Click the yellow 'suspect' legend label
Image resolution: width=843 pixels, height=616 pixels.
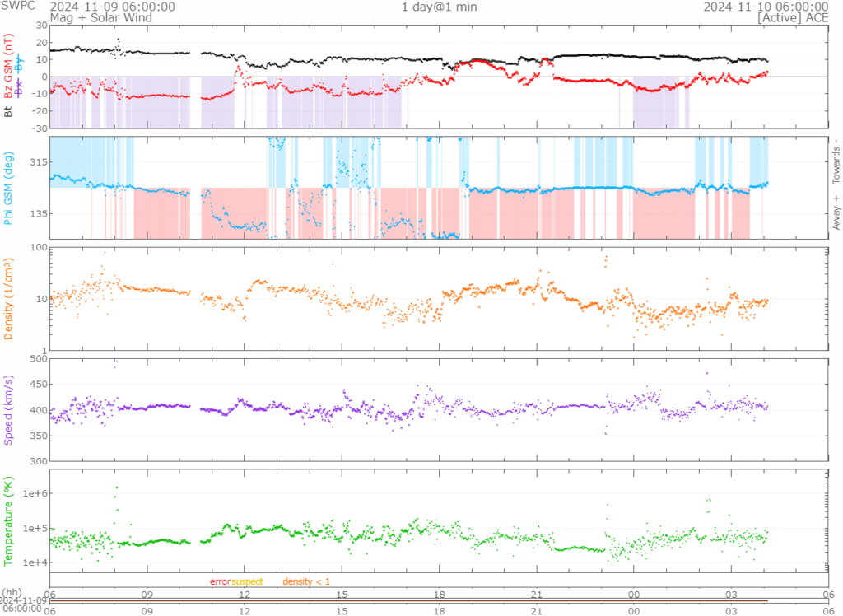[x=247, y=581]
